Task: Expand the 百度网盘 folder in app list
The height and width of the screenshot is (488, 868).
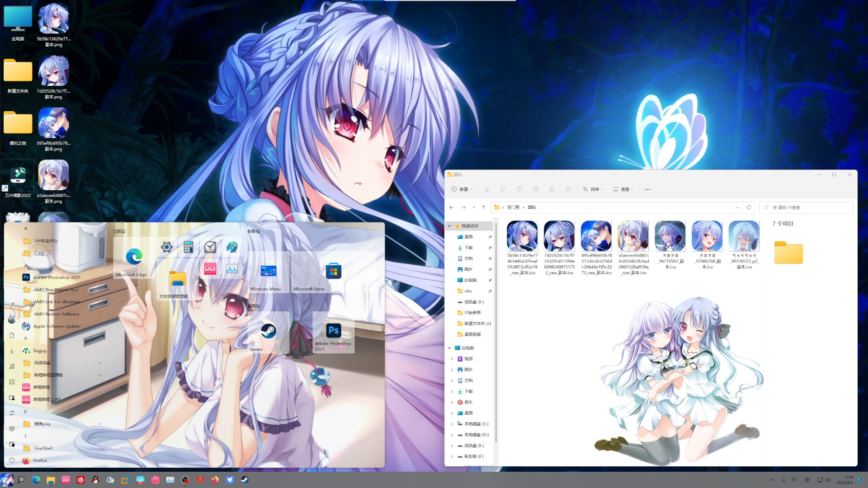Action: click(x=100, y=363)
